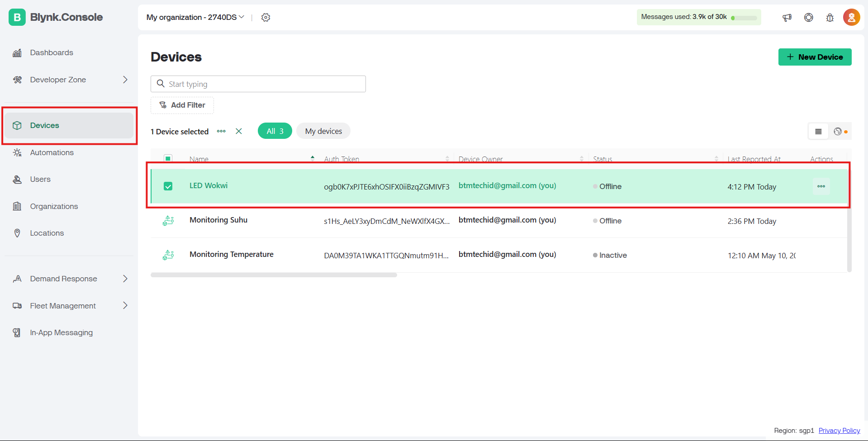Click the New Device button
Image resolution: width=868 pixels, height=441 pixels.
814,57
